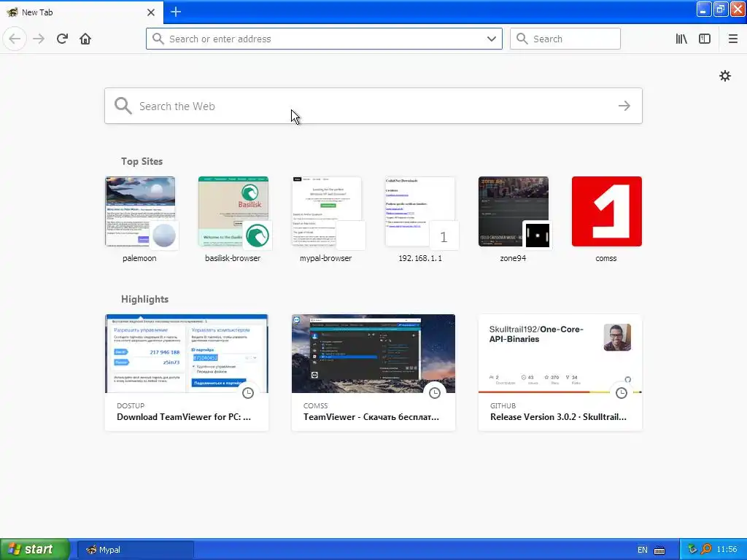Click the basilisk-browser site label

[233, 258]
